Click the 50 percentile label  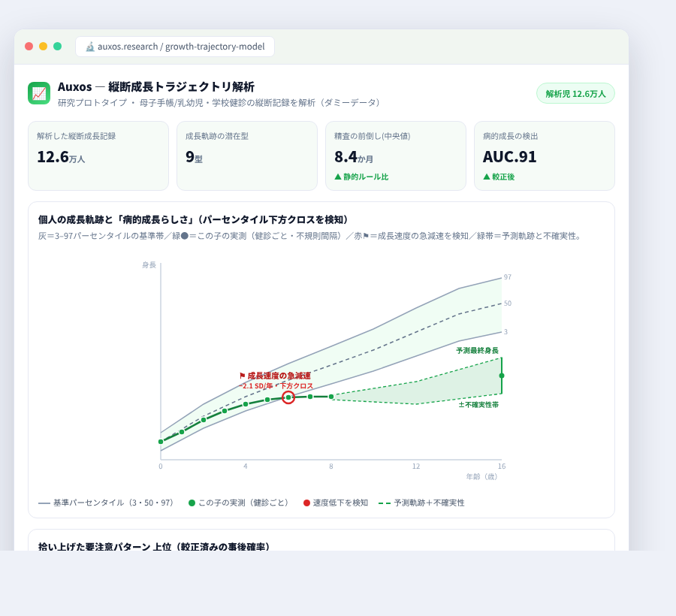[508, 303]
